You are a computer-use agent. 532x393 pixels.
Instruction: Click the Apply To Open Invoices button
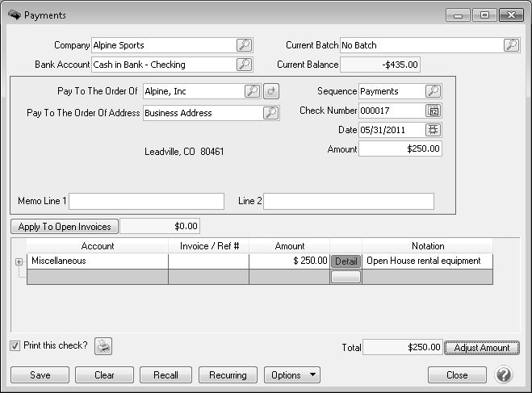tap(65, 227)
